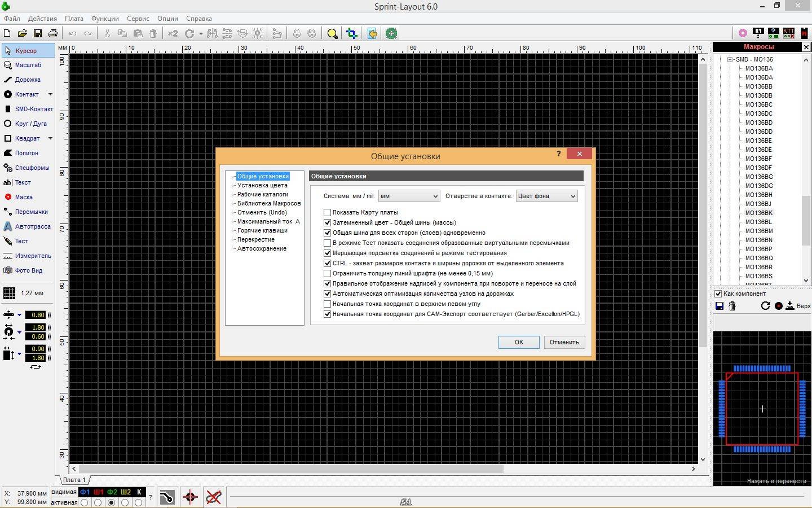812x508 pixels.
Task: Toggle Общая шина для всех сторон checkbox
Action: point(327,233)
